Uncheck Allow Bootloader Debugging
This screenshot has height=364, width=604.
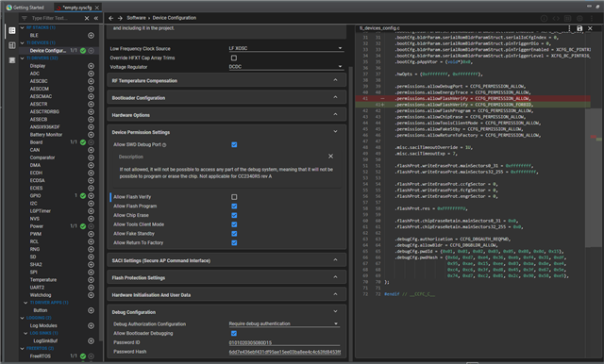pos(234,333)
